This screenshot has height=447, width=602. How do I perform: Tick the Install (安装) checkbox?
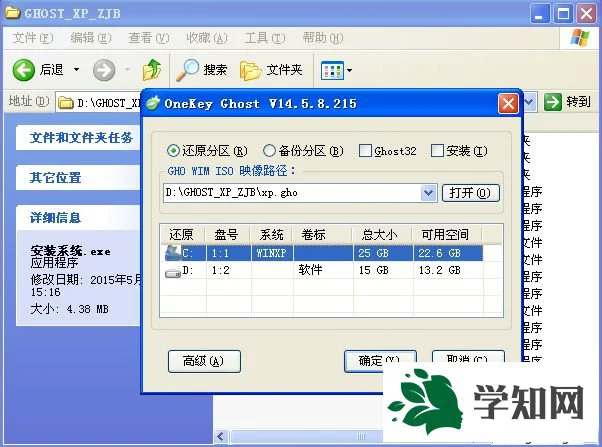point(437,151)
